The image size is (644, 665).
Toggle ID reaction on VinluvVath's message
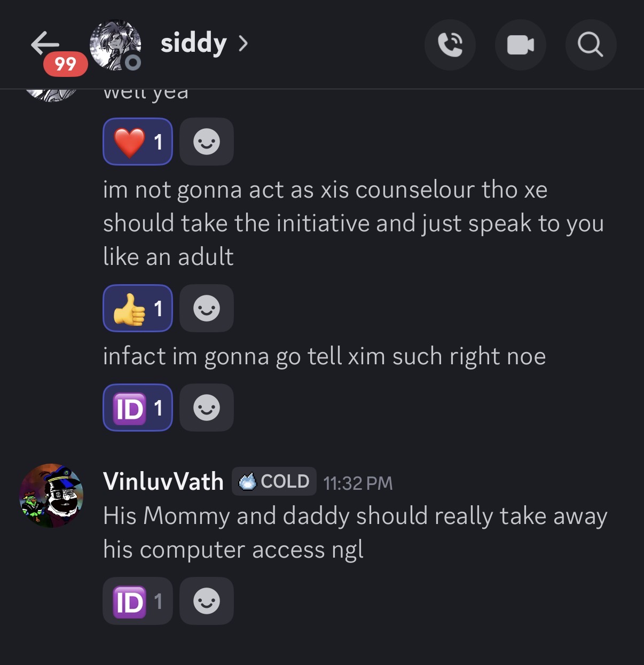pyautogui.click(x=138, y=601)
